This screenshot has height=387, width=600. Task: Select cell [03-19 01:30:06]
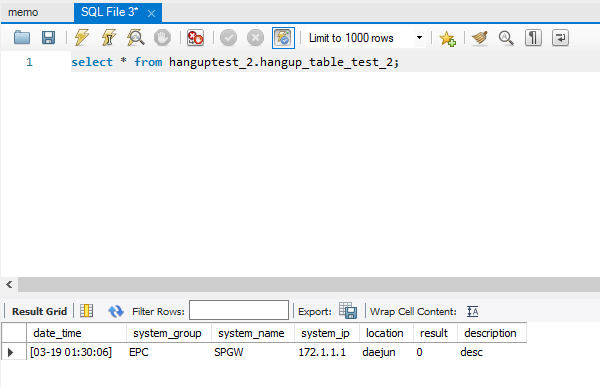[77, 352]
